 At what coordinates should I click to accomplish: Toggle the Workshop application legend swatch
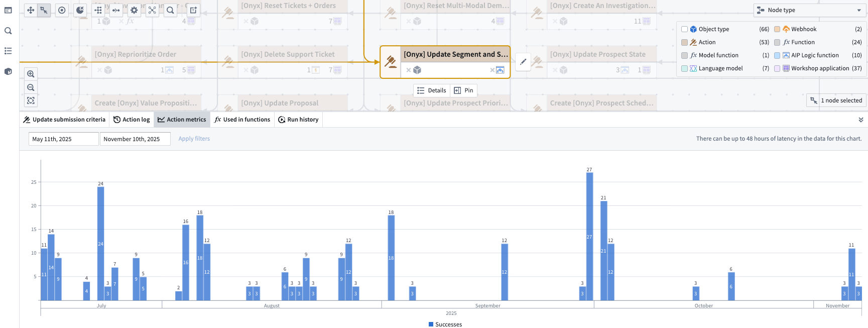tap(777, 68)
